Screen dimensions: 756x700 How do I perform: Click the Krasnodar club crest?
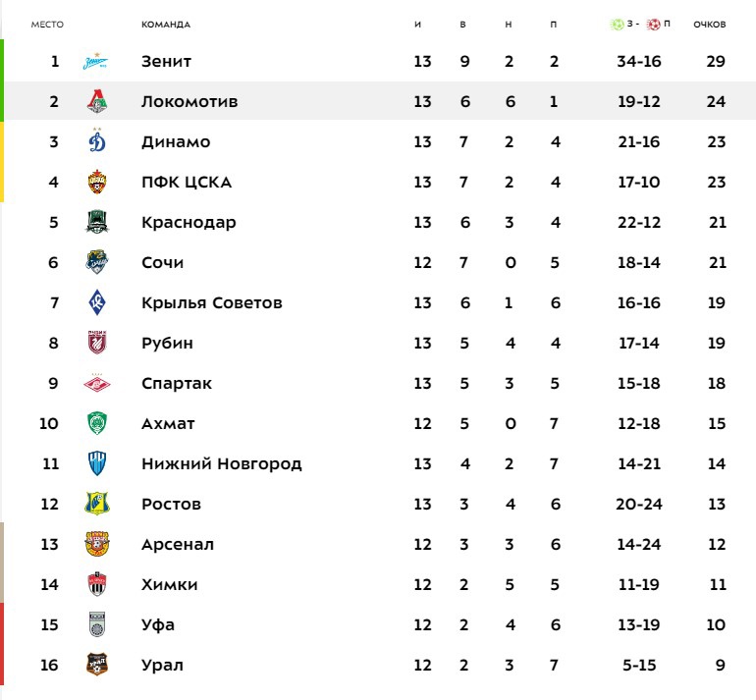pyautogui.click(x=96, y=223)
